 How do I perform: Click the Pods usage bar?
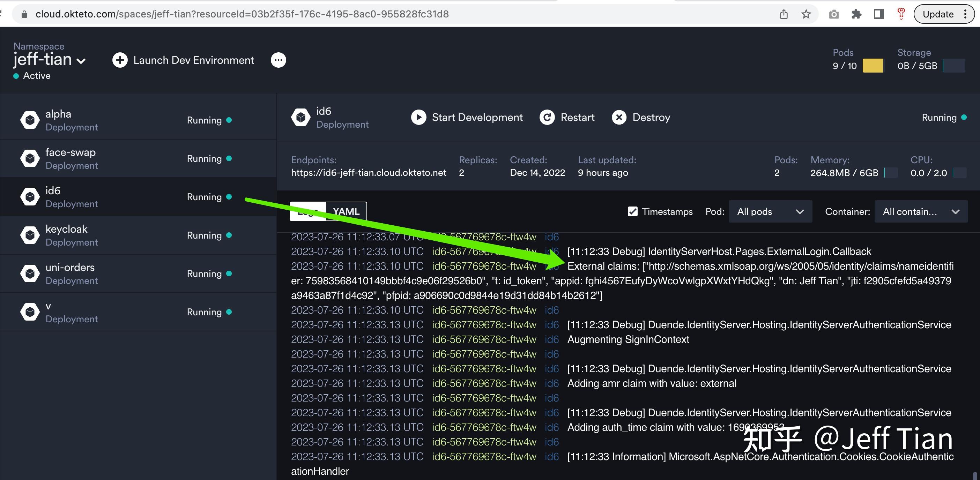pyautogui.click(x=873, y=66)
